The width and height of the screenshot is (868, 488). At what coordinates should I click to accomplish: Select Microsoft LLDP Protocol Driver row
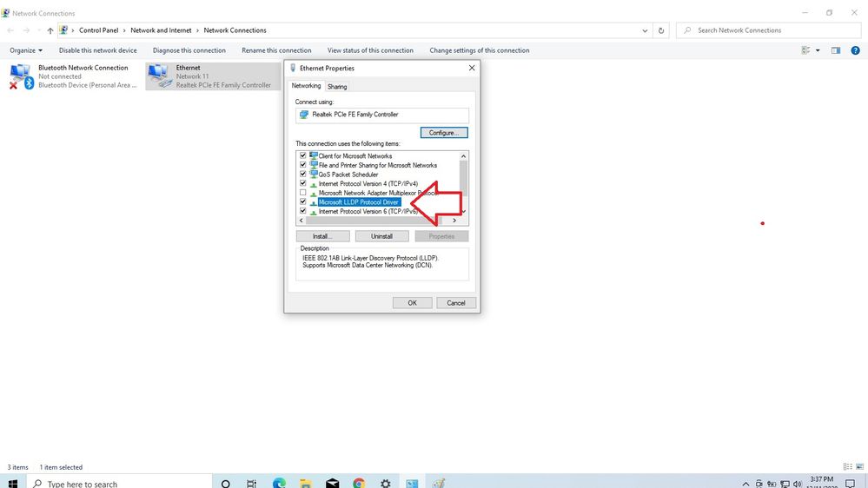coord(359,202)
